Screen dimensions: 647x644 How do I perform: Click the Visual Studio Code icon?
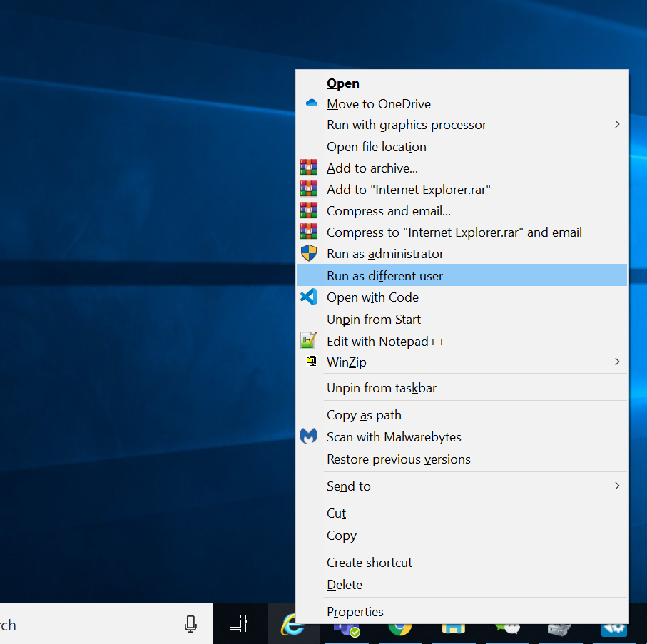[x=308, y=297]
